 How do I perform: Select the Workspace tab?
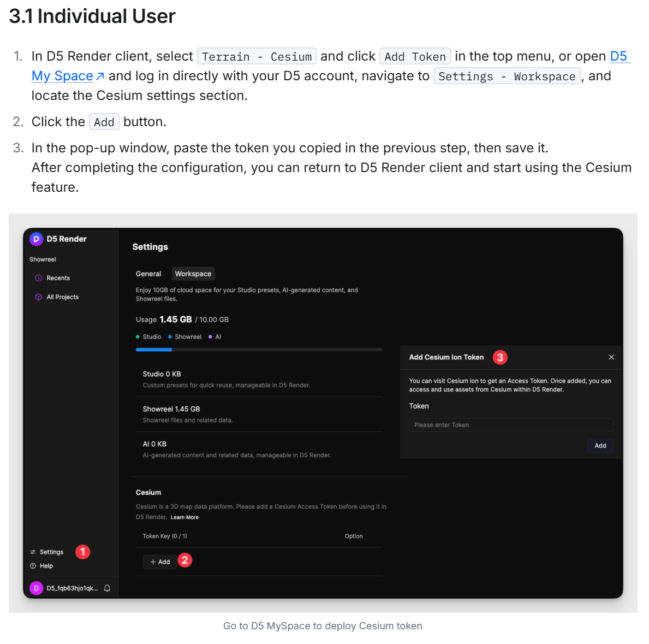coord(193,274)
